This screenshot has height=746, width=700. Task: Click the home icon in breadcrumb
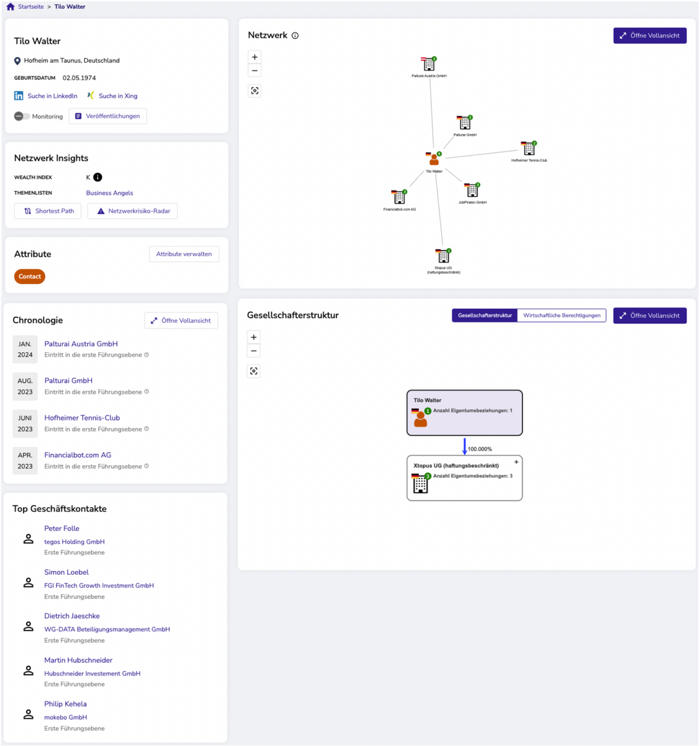pos(10,7)
